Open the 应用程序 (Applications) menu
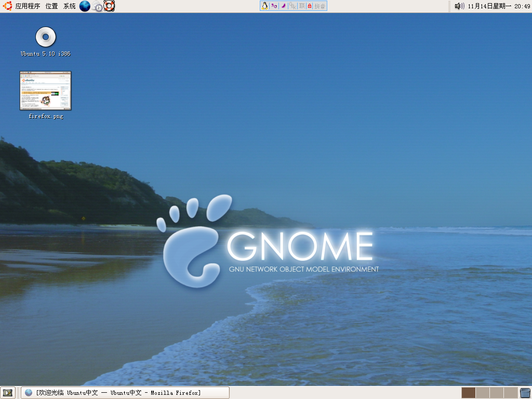 coord(28,6)
